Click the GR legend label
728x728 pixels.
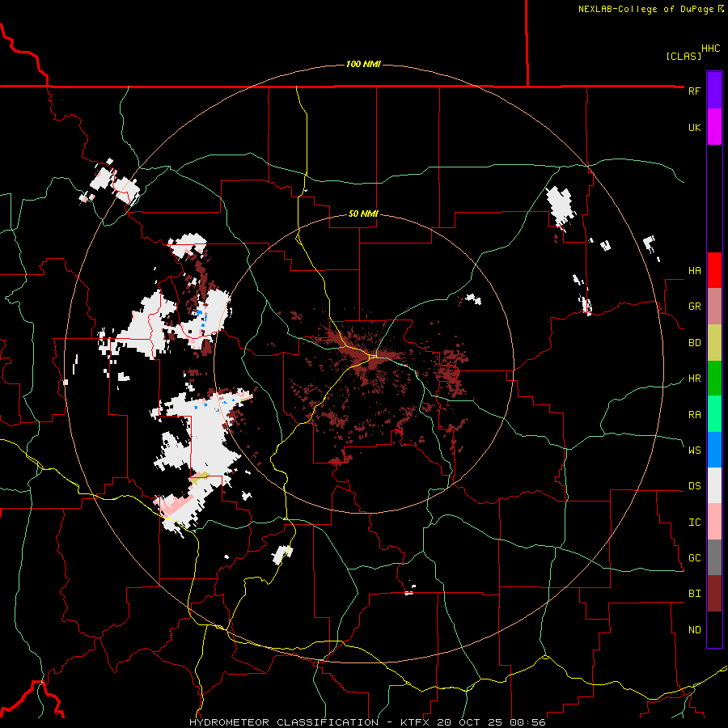[x=694, y=307]
